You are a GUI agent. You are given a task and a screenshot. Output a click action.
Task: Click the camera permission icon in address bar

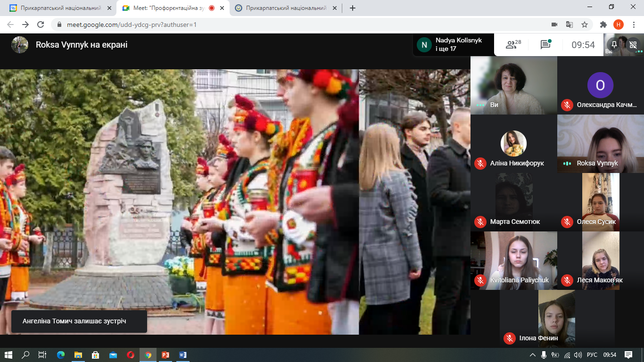pyautogui.click(x=554, y=25)
